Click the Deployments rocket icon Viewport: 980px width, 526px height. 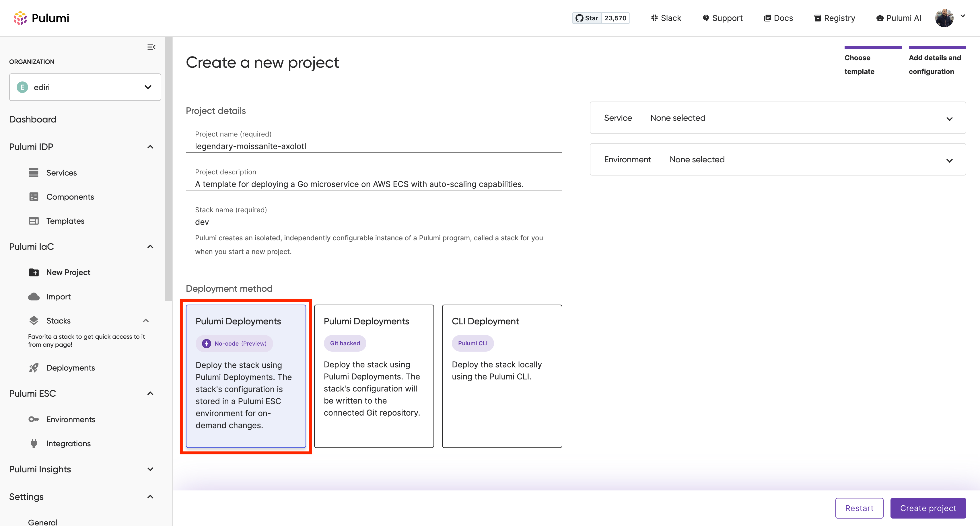[34, 368]
